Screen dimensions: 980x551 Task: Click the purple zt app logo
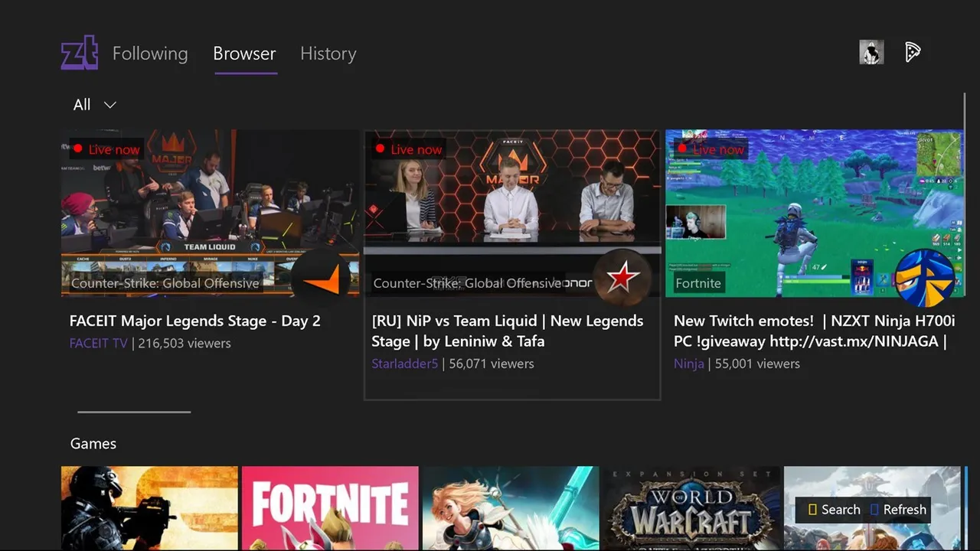tap(80, 53)
